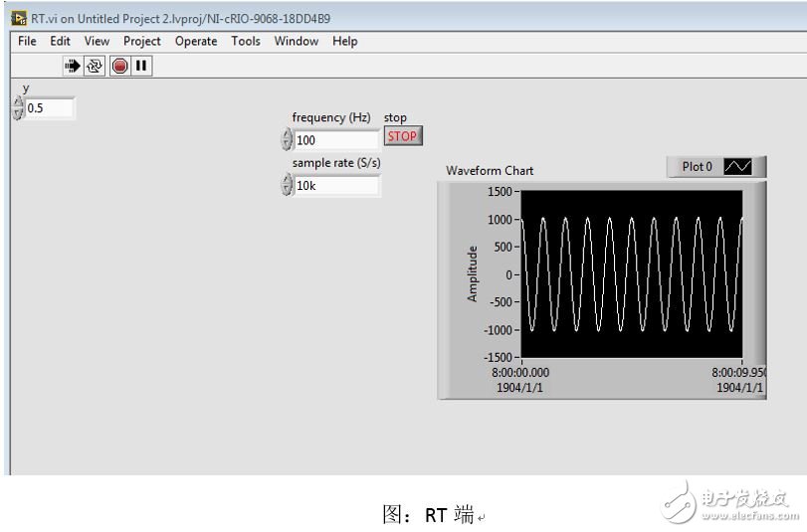Image resolution: width=807 pixels, height=532 pixels.
Task: Open the Project menu
Action: coord(142,41)
